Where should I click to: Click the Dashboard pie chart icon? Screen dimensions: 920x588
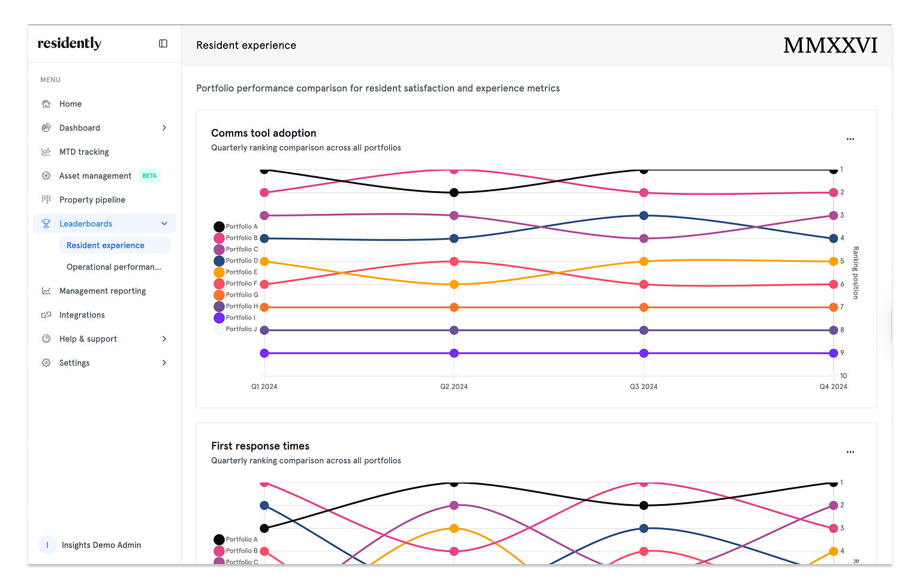tap(46, 128)
